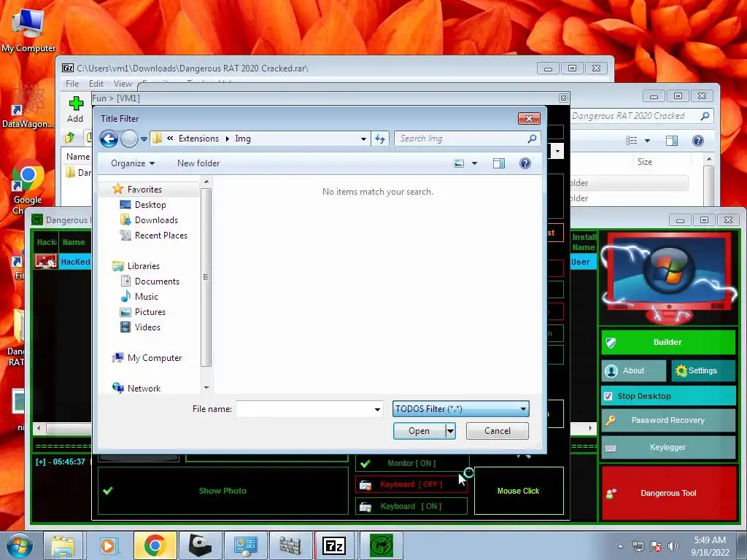Select Pictures under Libraries
The height and width of the screenshot is (560, 747).
coord(150,312)
